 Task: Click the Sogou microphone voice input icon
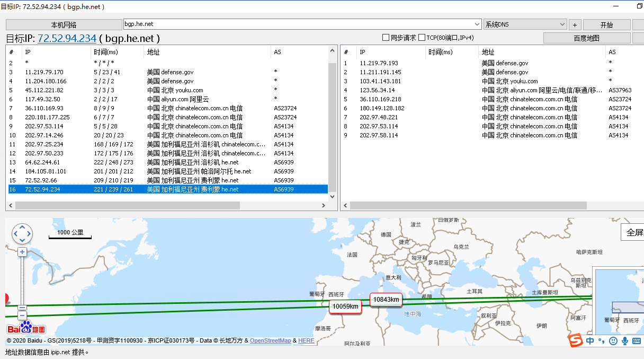(625, 341)
